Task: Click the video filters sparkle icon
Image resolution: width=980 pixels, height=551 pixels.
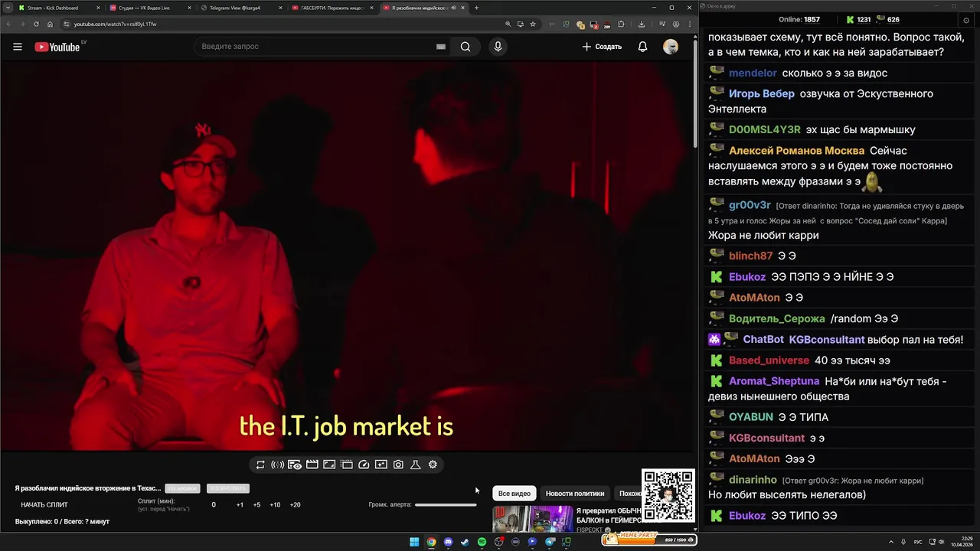Action: click(381, 465)
